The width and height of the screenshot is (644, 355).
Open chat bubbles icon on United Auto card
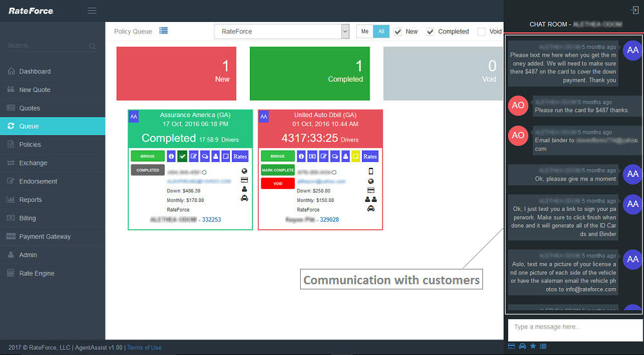point(335,156)
